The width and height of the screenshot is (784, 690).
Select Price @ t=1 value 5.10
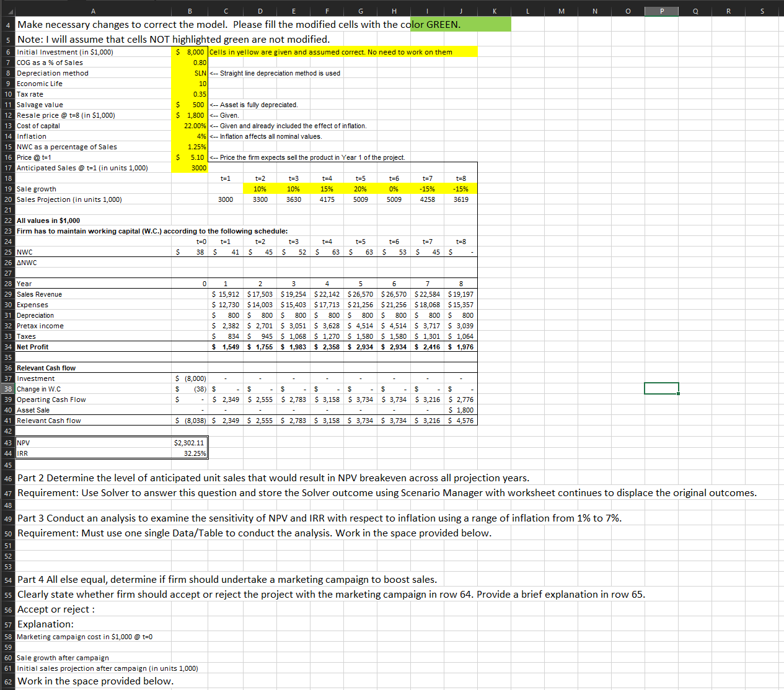click(x=190, y=157)
